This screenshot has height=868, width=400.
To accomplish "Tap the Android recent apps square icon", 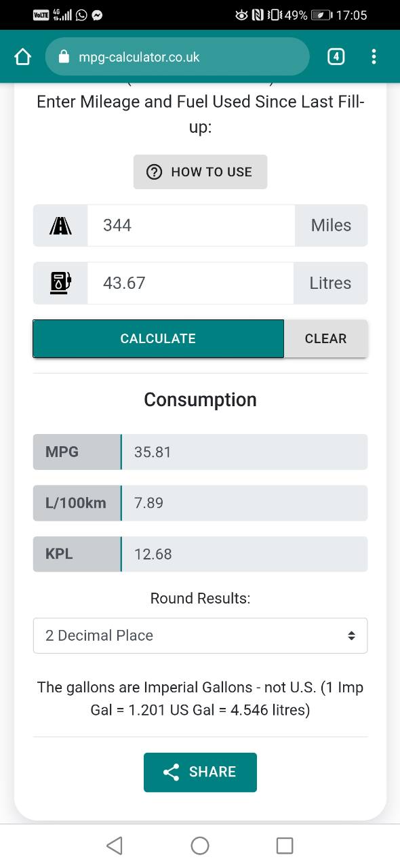I will tap(285, 845).
